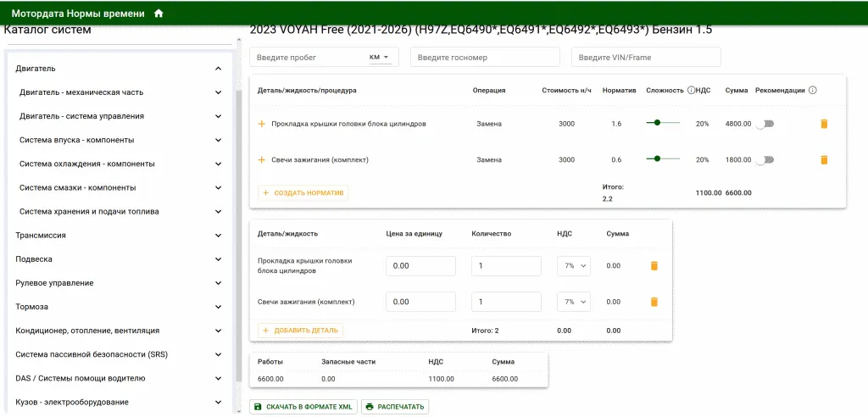Remove Прокладка крышки part from parts list

pyautogui.click(x=654, y=266)
